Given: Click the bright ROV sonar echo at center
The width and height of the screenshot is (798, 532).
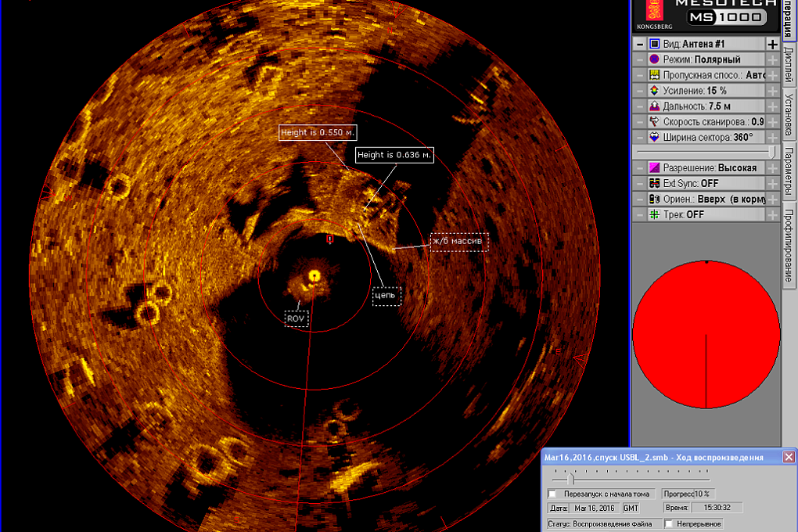Looking at the screenshot, I should [315, 276].
